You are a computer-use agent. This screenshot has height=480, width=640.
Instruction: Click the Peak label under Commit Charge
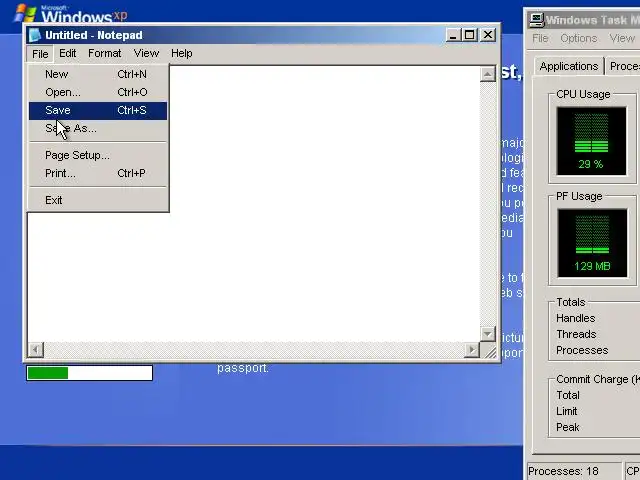click(x=567, y=427)
